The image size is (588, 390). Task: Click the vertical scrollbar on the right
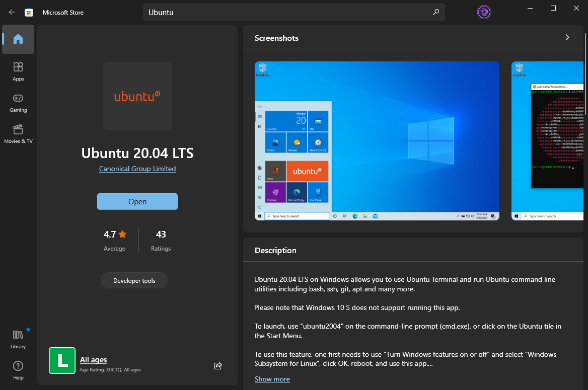tap(585, 73)
